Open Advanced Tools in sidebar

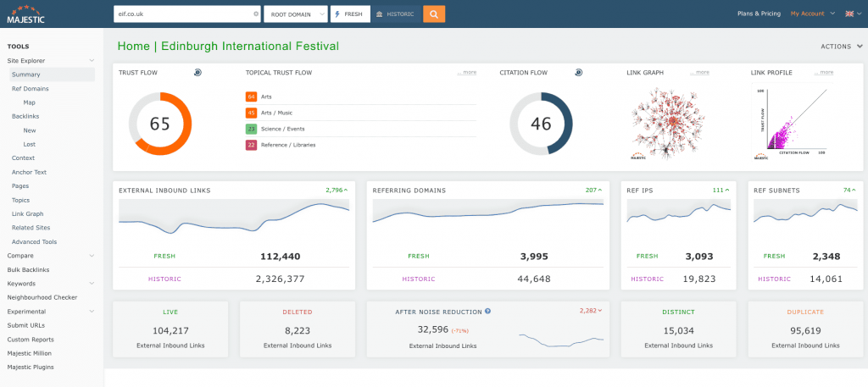[34, 242]
